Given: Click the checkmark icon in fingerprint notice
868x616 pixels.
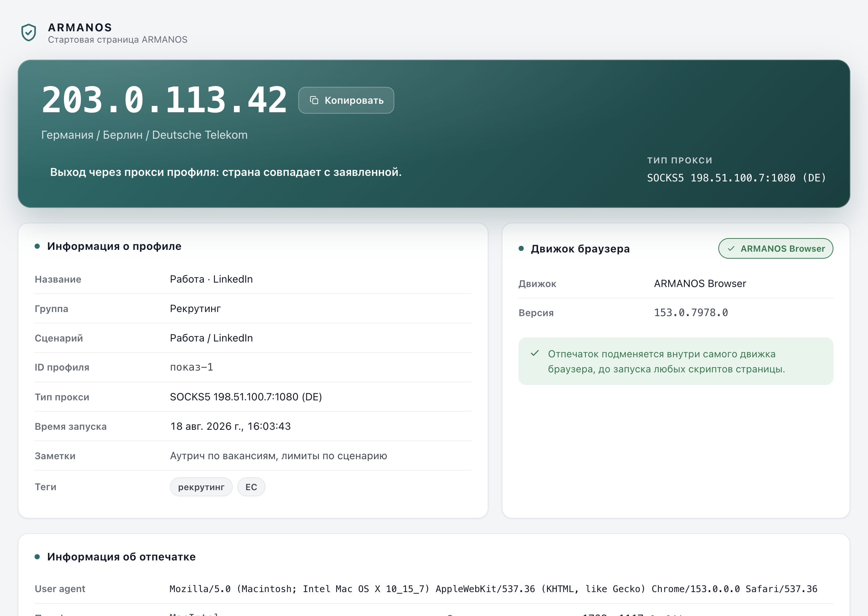Looking at the screenshot, I should coord(535,353).
